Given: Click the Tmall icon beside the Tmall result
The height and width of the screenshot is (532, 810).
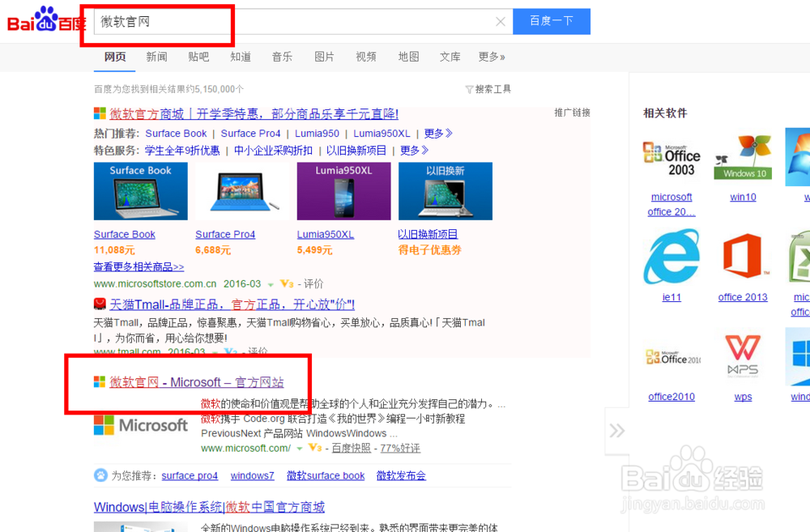Looking at the screenshot, I should (100, 304).
